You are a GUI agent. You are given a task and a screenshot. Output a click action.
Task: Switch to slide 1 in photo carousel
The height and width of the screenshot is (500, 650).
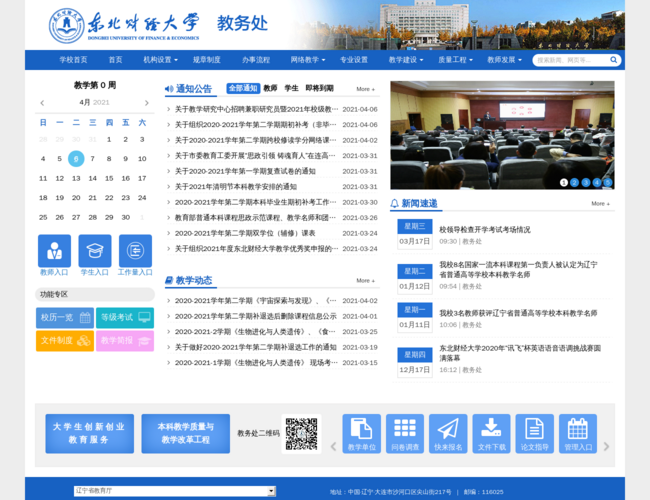(564, 182)
